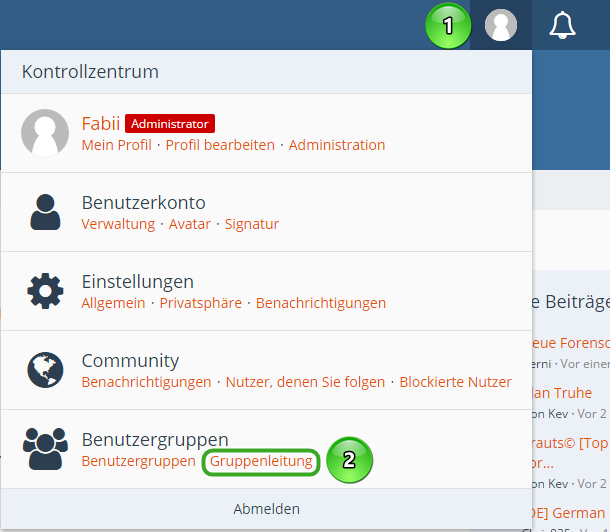Go to Profil bearbeiten

[220, 145]
